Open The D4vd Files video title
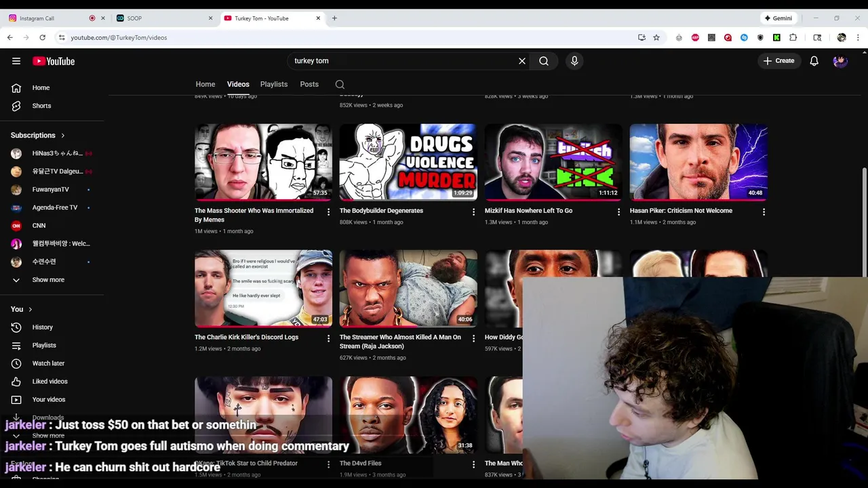 point(361,464)
